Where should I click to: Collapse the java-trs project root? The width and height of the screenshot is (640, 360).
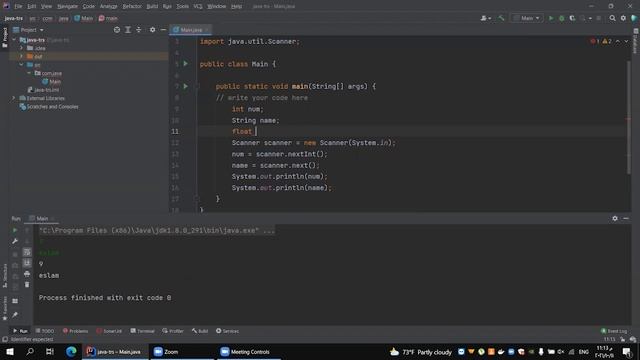coord(14,40)
